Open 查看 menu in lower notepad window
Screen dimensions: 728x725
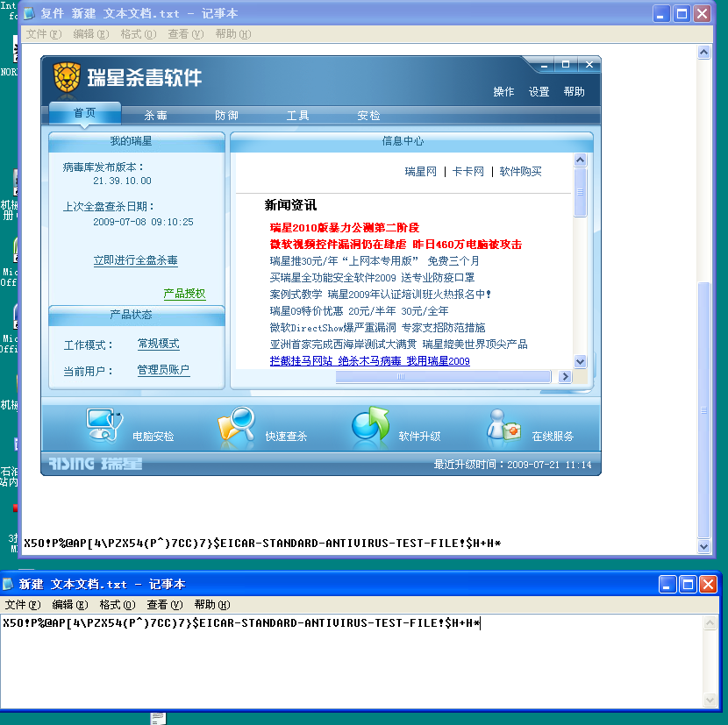(165, 605)
